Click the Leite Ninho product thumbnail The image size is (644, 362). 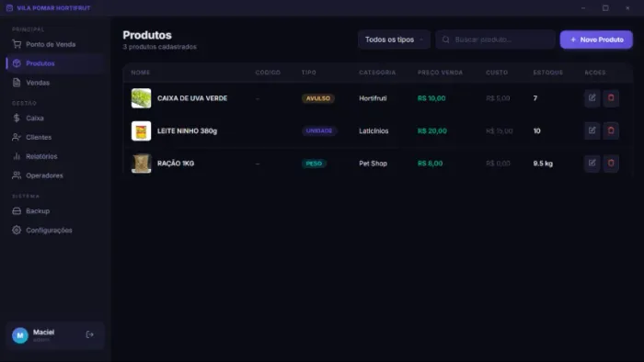coord(141,130)
